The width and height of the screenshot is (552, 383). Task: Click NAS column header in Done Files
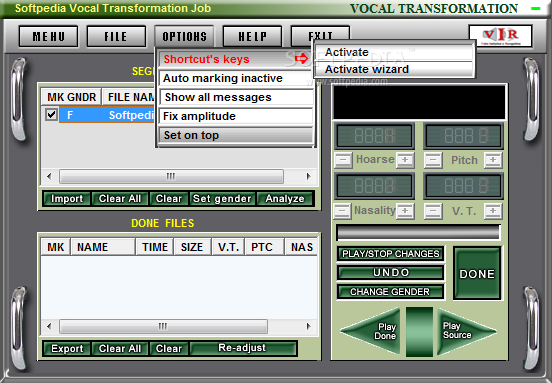[x=301, y=247]
